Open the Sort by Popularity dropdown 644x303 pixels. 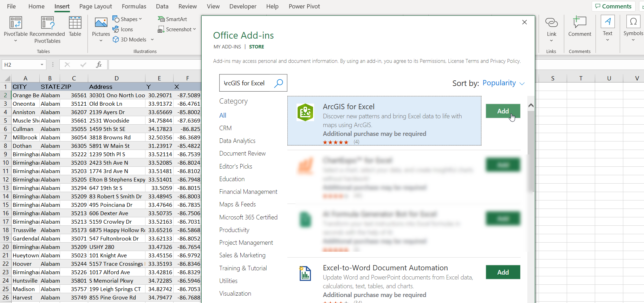pyautogui.click(x=503, y=83)
